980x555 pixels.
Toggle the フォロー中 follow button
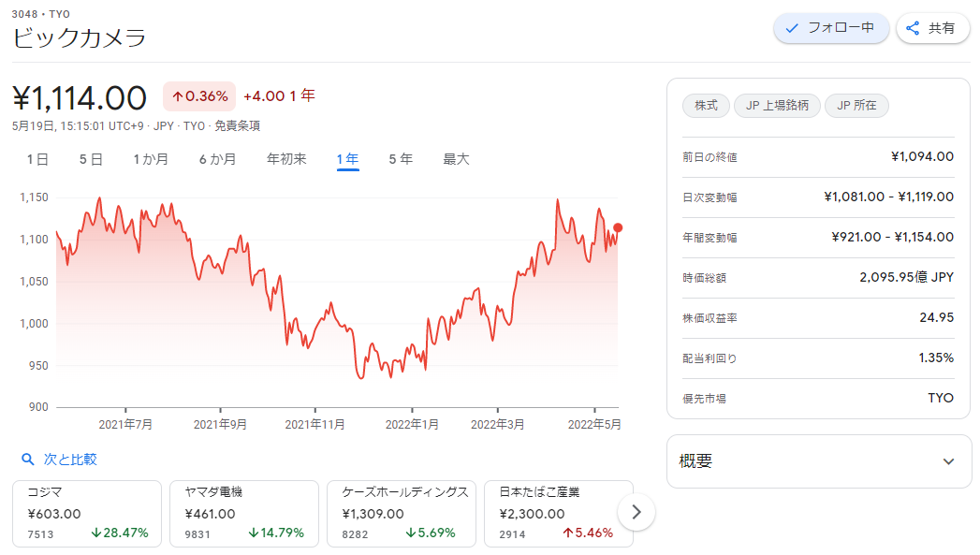click(x=830, y=28)
